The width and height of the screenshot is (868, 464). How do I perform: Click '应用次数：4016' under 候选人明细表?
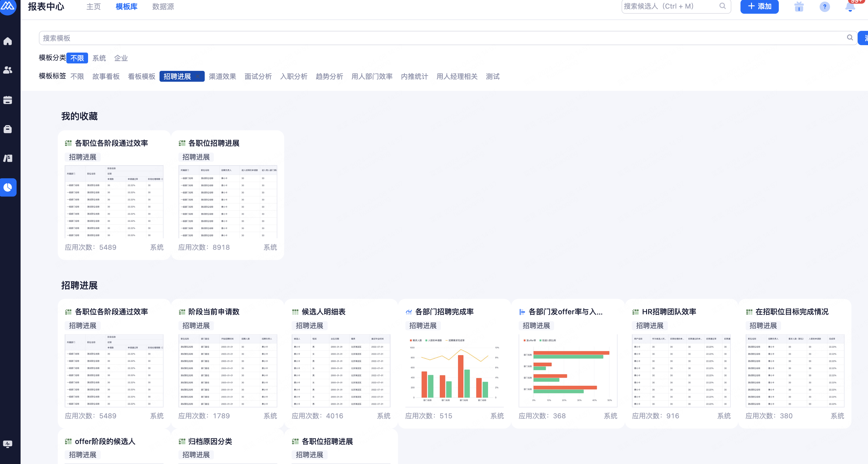tap(317, 416)
